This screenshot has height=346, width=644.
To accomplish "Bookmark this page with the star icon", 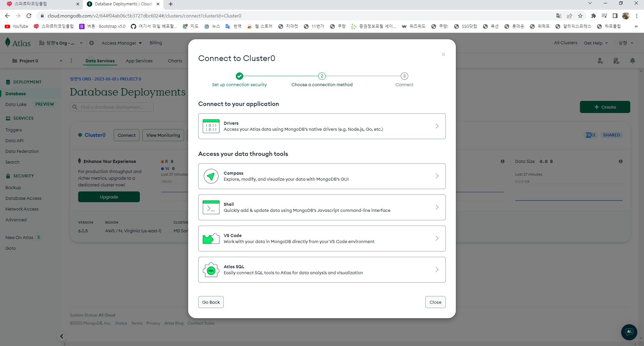I will coord(580,16).
